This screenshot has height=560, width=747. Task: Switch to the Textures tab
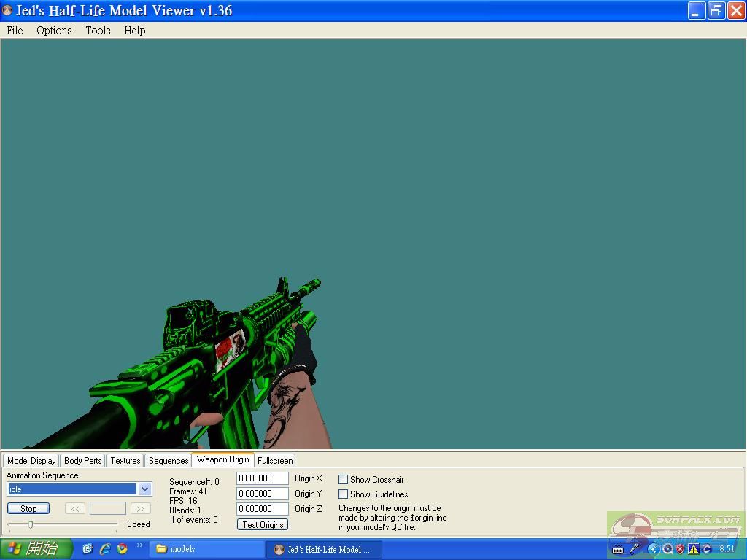(x=125, y=461)
